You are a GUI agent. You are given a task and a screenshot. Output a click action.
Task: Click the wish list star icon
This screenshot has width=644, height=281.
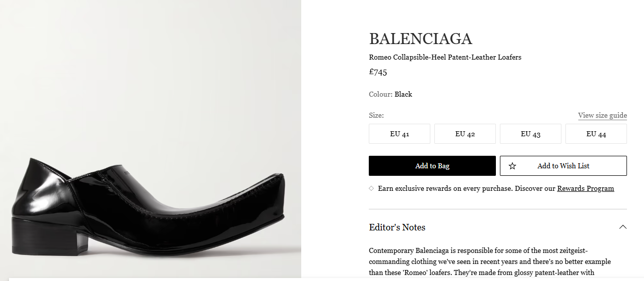point(512,166)
